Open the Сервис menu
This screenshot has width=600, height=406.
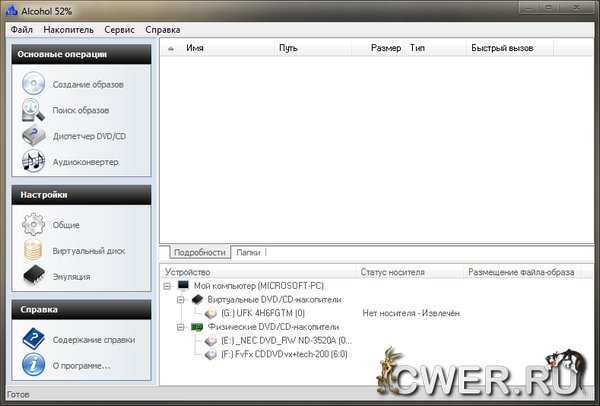[119, 29]
